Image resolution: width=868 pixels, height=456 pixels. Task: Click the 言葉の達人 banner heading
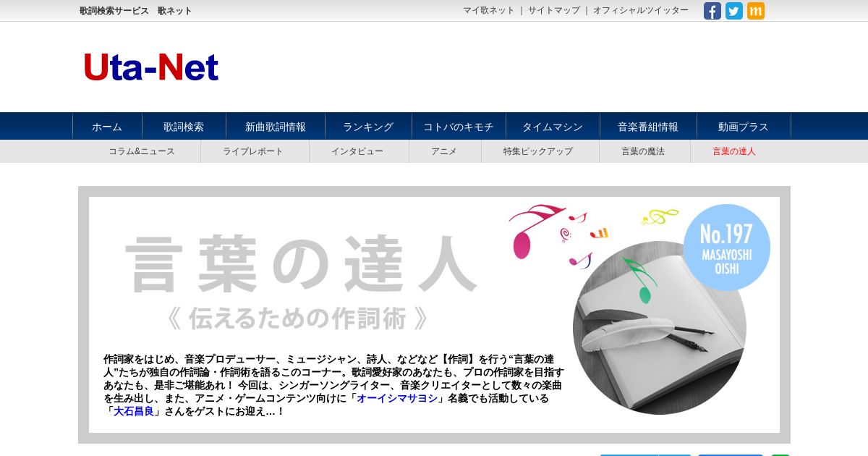(x=300, y=262)
